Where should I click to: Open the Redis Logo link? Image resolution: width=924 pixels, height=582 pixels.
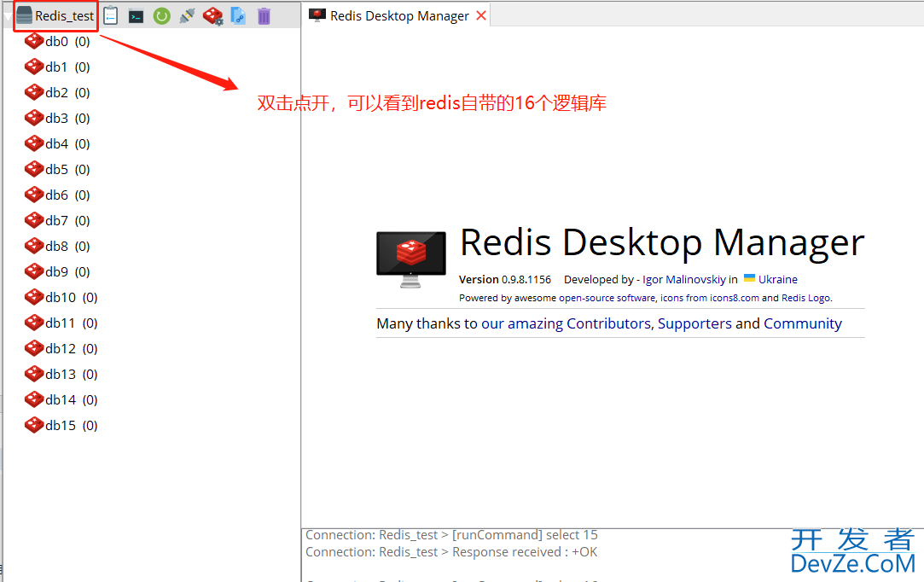click(806, 298)
